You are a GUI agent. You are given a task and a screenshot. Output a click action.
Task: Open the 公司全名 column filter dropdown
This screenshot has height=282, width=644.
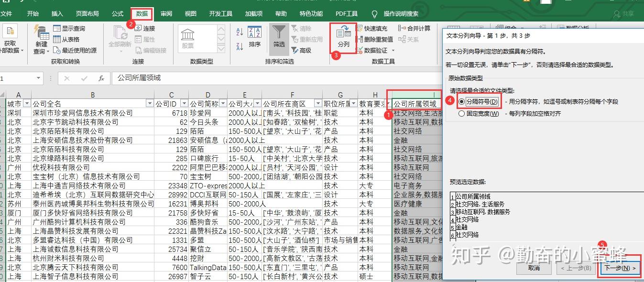point(150,104)
